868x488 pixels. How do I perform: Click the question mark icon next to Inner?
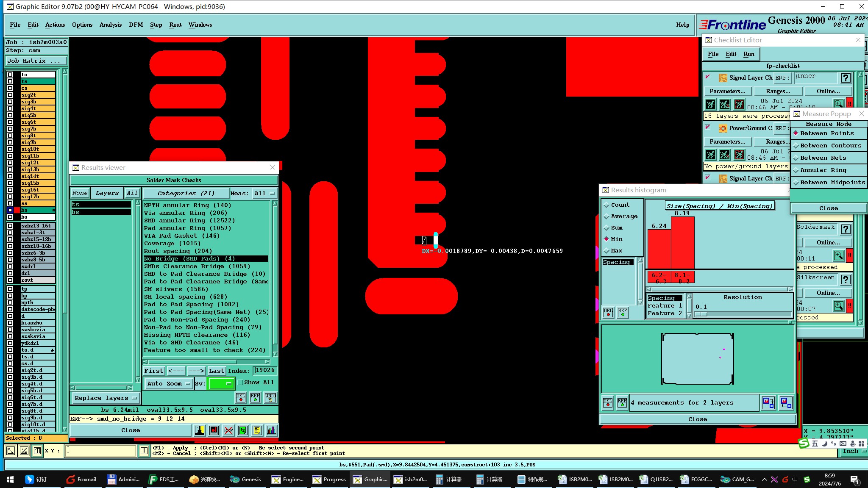[x=846, y=78]
